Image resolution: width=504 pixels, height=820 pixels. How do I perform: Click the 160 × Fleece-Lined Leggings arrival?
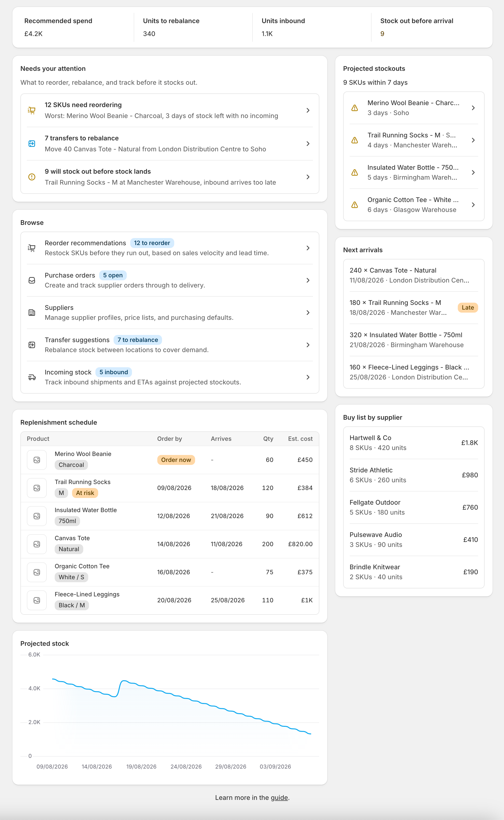[414, 372]
